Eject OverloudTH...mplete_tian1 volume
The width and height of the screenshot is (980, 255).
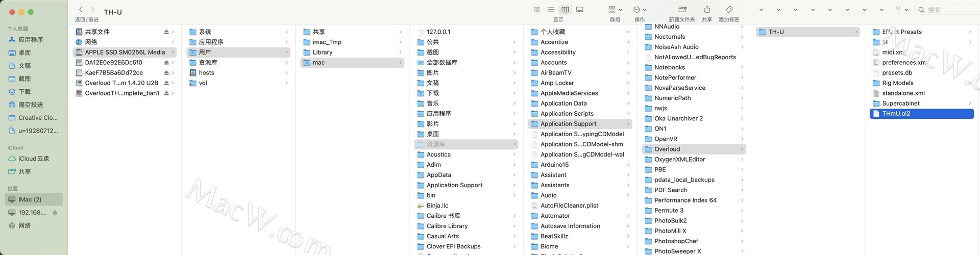(x=166, y=93)
